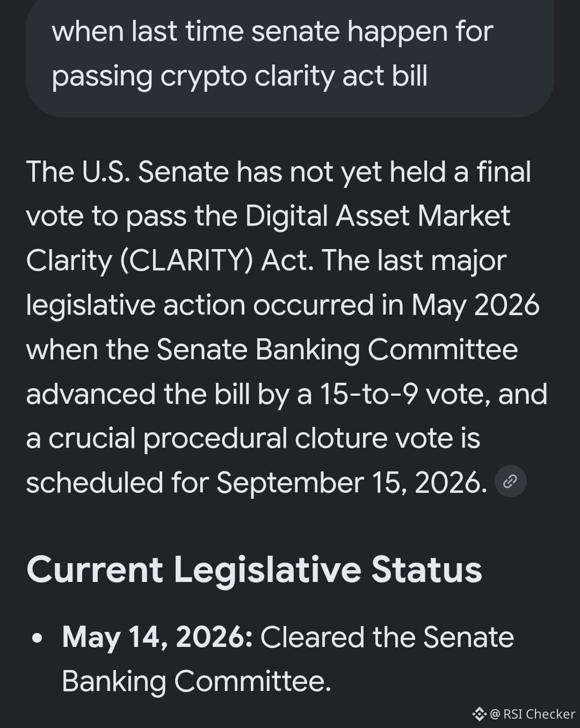
Task: Select the "Current Legislative Status" heading
Action: pyautogui.click(x=254, y=569)
